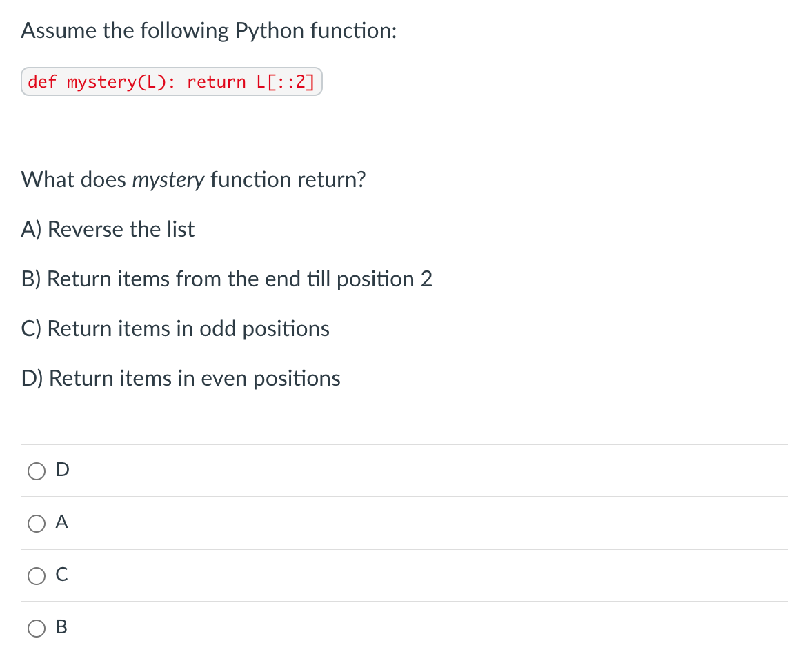The width and height of the screenshot is (796, 672).
Task: Click the 'def' keyword in code
Action: coord(43,81)
